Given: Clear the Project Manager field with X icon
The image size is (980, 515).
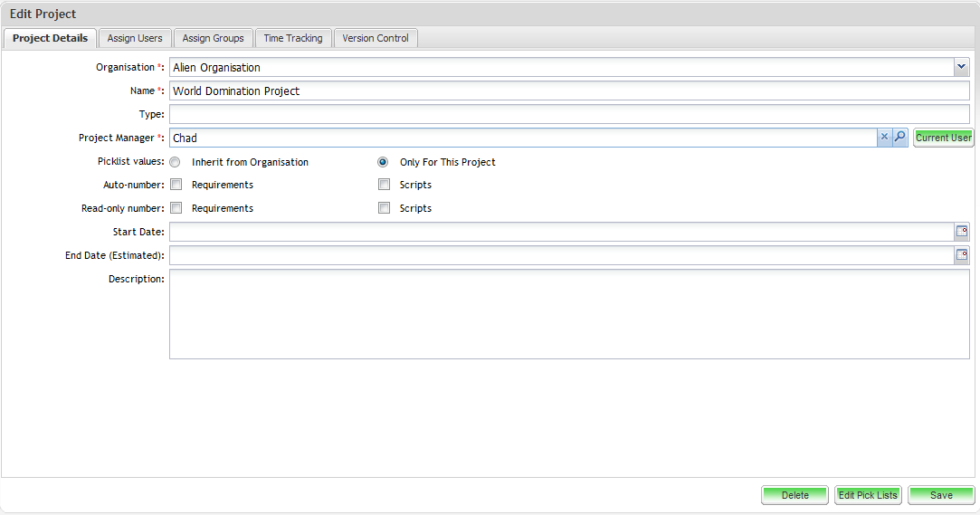Looking at the screenshot, I should 884,138.
